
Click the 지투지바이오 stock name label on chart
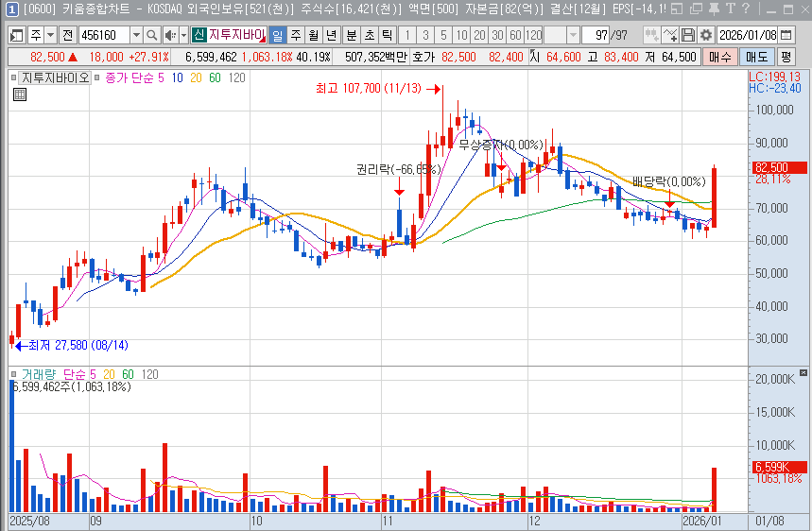(x=55, y=78)
